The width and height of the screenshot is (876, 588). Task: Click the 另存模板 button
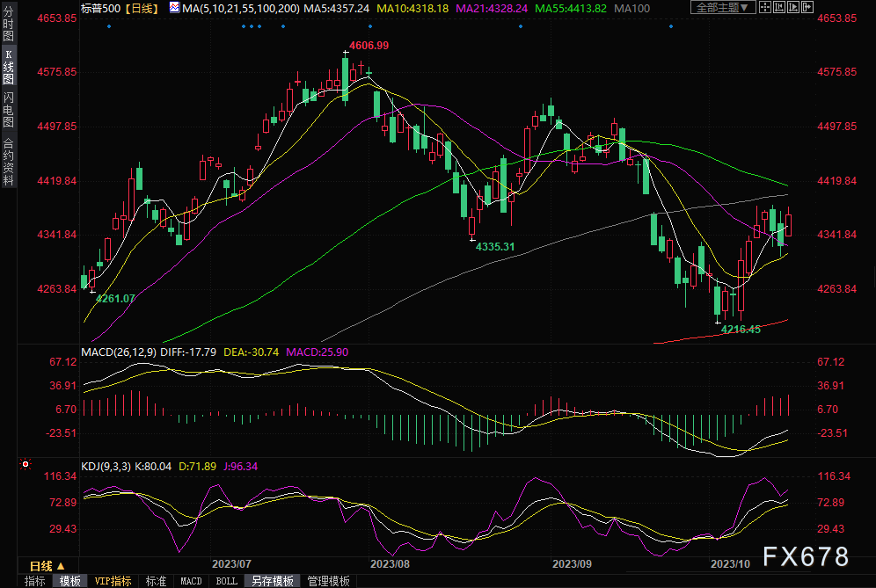click(x=272, y=581)
